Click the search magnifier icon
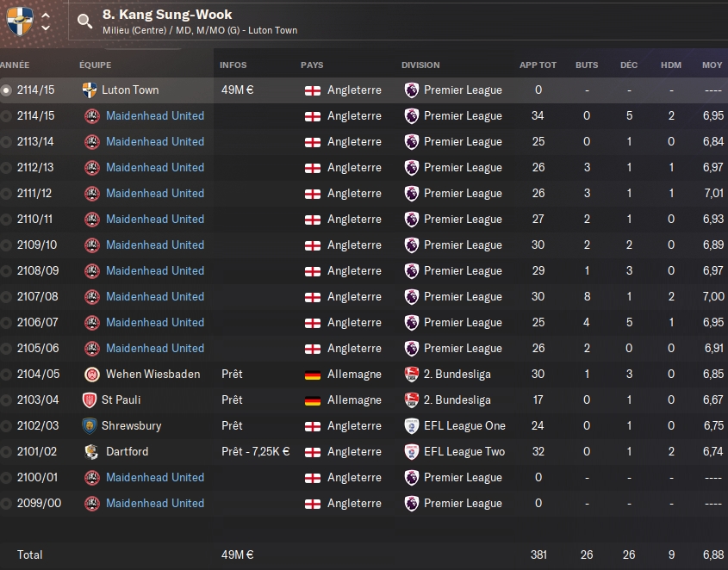Screen dimensions: 728x570 [84, 22]
